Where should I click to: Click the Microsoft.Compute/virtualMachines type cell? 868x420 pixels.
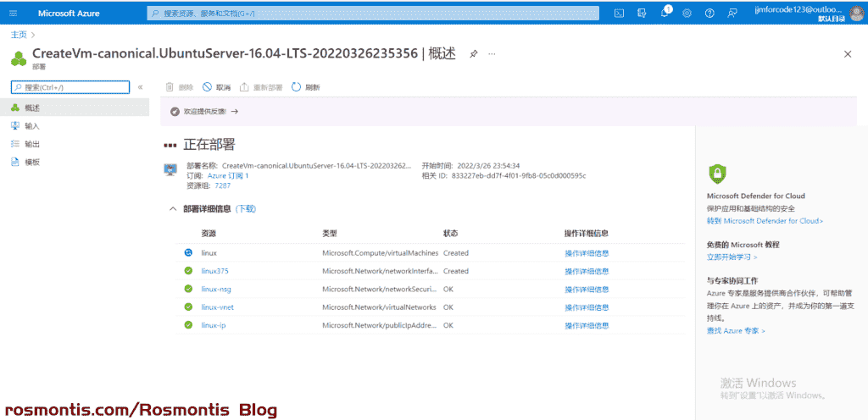click(381, 253)
